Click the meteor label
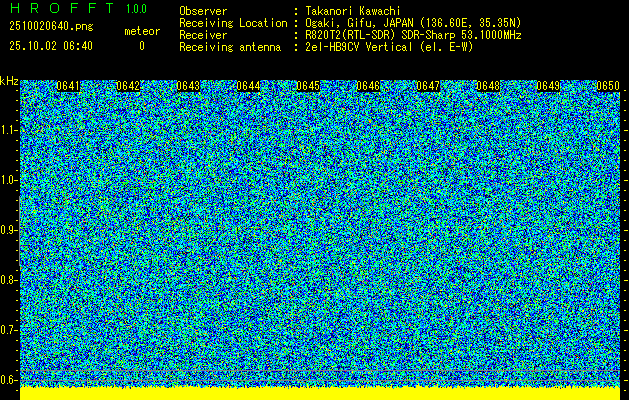 pos(142,31)
